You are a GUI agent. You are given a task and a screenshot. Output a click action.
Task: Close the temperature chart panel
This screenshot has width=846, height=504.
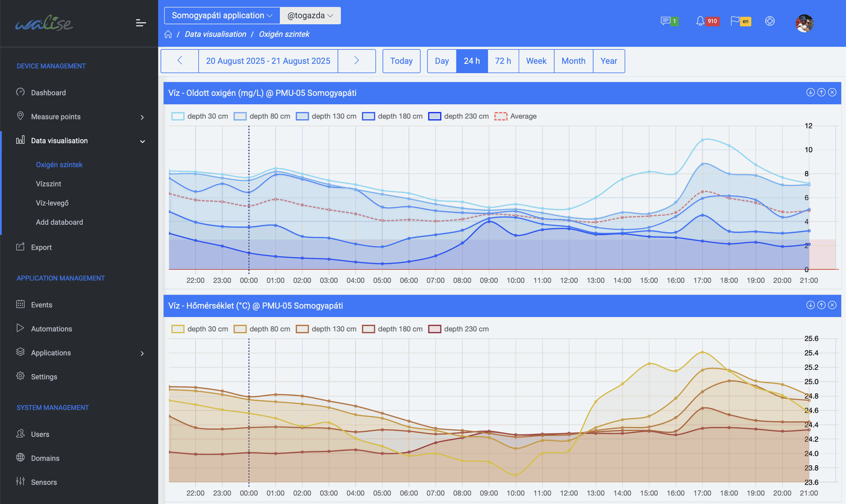point(832,305)
